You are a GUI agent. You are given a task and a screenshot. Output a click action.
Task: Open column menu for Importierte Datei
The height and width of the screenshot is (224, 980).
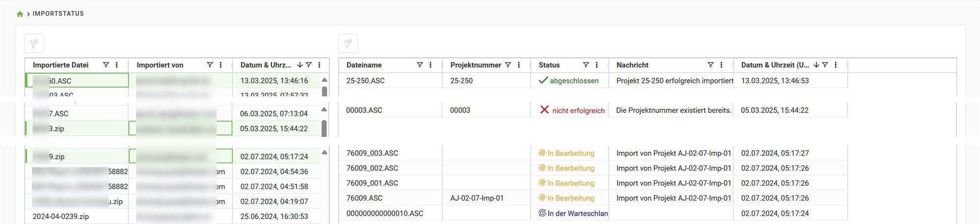point(117,65)
